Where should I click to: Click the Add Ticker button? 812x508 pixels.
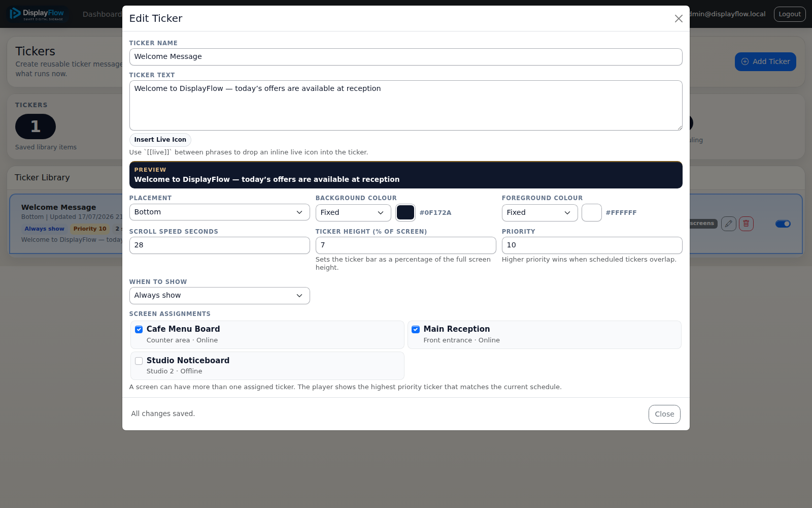coord(765,61)
